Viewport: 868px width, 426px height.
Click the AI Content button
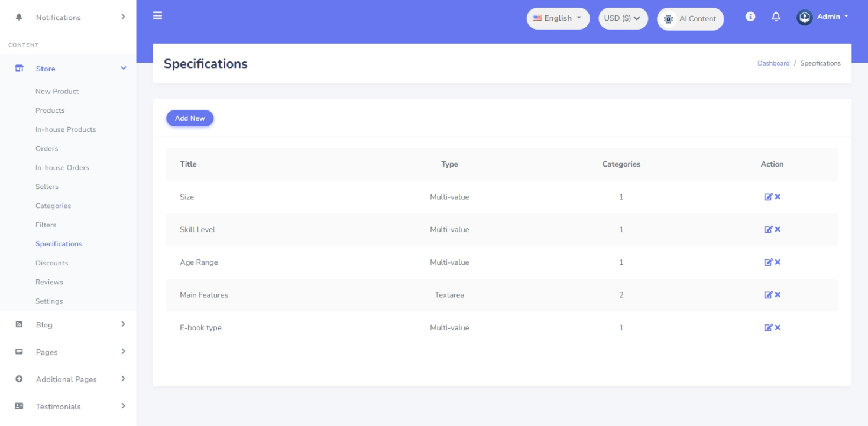coord(690,19)
